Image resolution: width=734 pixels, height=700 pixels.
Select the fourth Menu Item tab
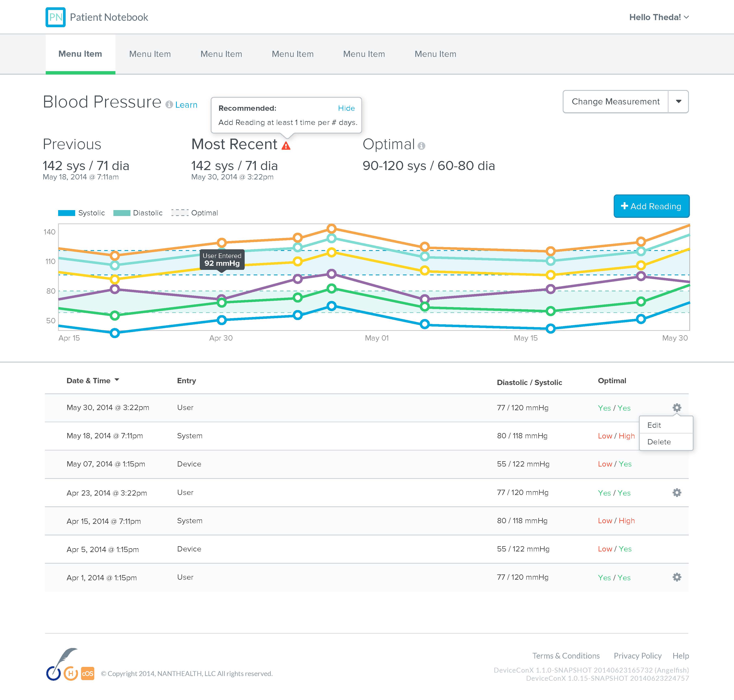point(293,54)
